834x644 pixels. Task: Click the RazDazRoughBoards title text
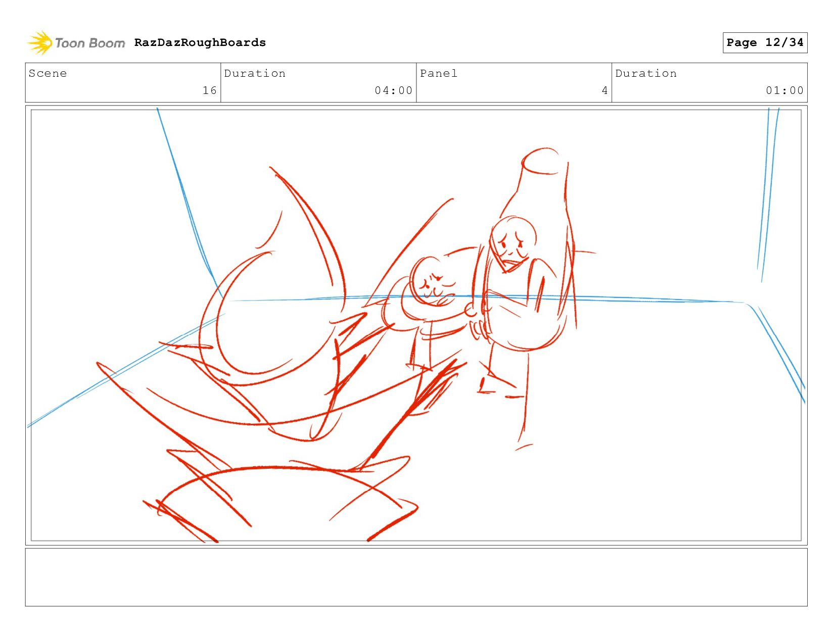(200, 42)
